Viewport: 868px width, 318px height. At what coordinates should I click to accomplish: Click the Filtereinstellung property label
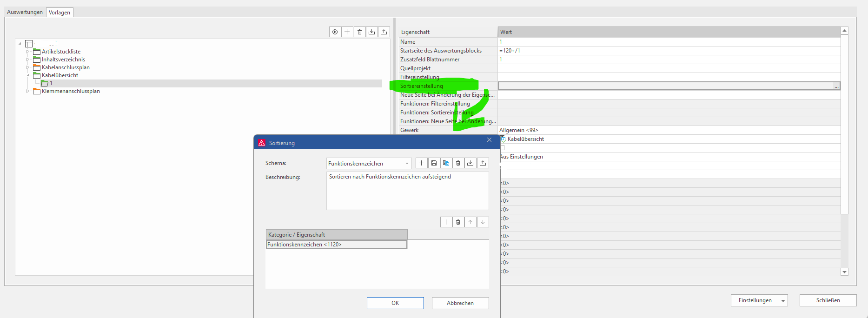point(419,77)
